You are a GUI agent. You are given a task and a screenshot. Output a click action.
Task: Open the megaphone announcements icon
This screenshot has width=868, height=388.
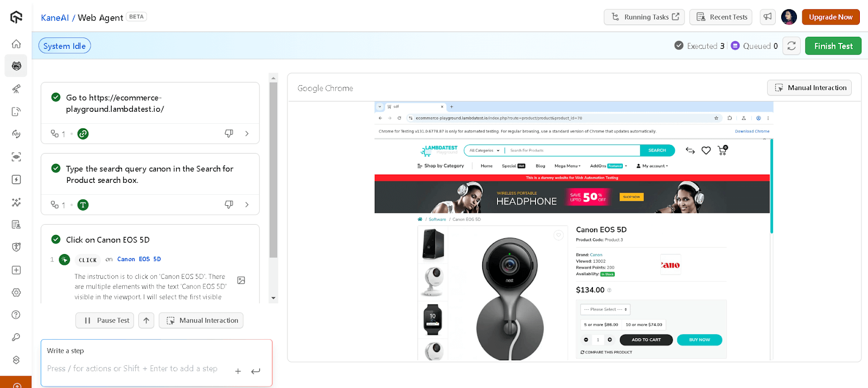(767, 17)
